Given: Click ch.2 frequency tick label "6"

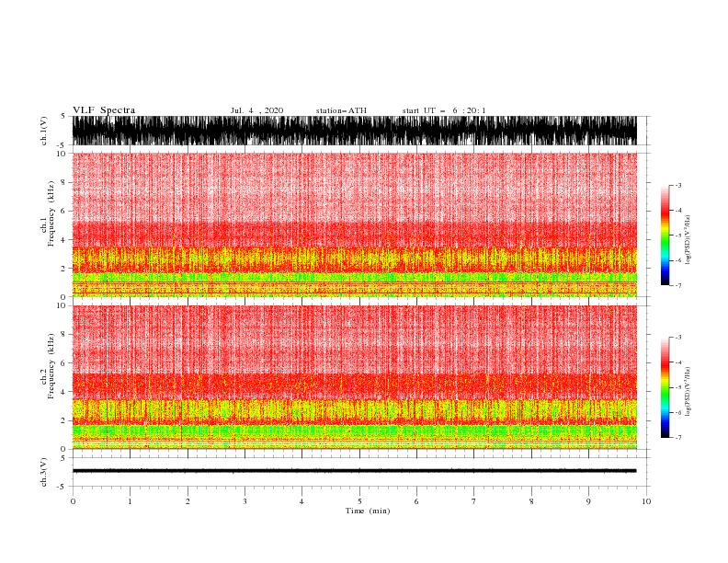Looking at the screenshot, I should [63, 363].
